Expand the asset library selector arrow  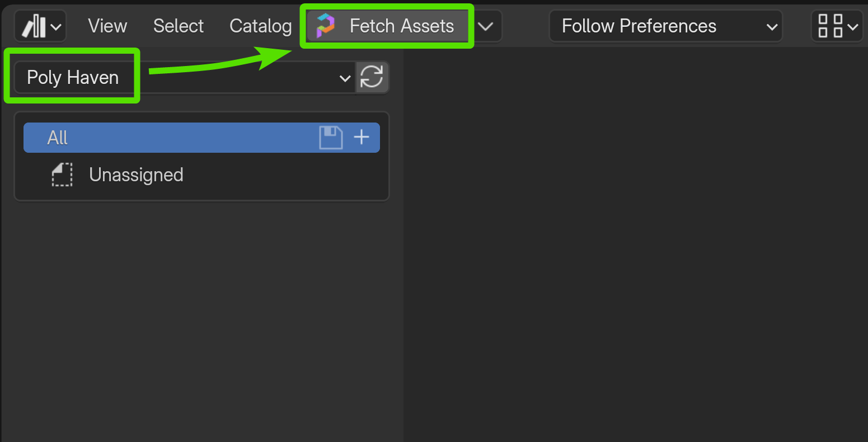345,78
